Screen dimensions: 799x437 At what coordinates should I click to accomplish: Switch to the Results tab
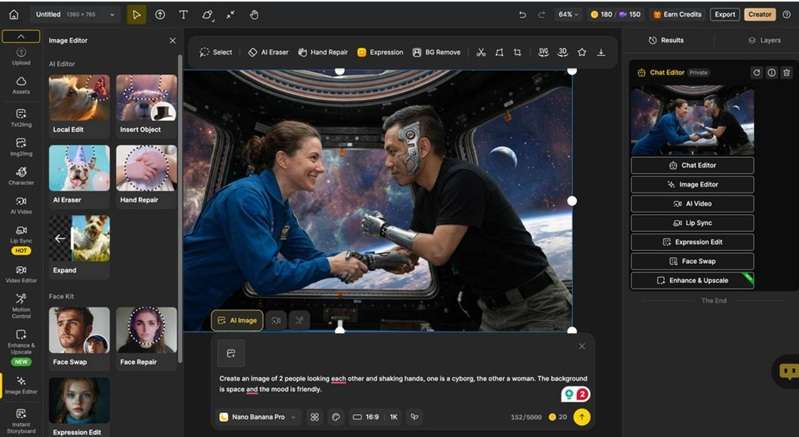(666, 40)
